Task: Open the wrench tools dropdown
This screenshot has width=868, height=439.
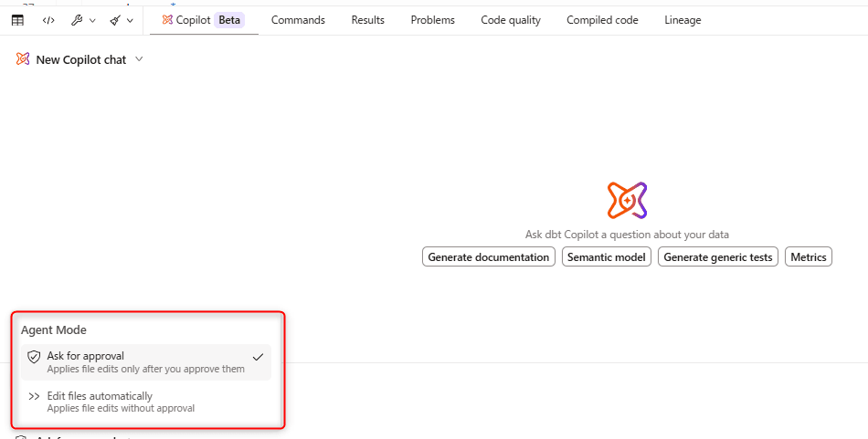Action: click(x=83, y=20)
